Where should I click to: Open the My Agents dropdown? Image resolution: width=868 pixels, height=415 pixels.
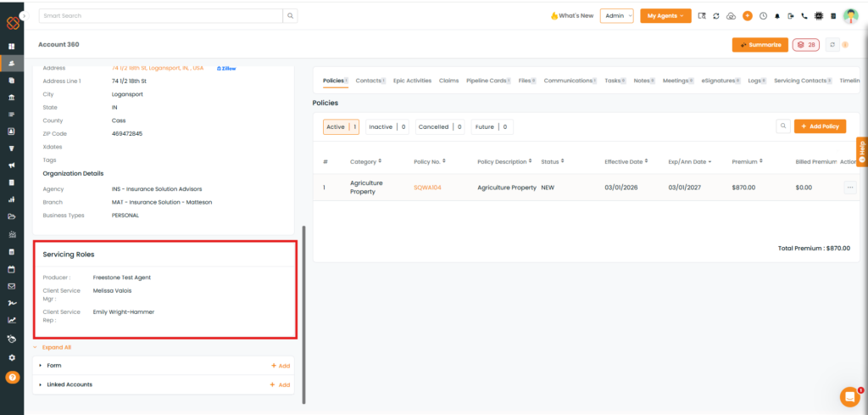click(665, 16)
